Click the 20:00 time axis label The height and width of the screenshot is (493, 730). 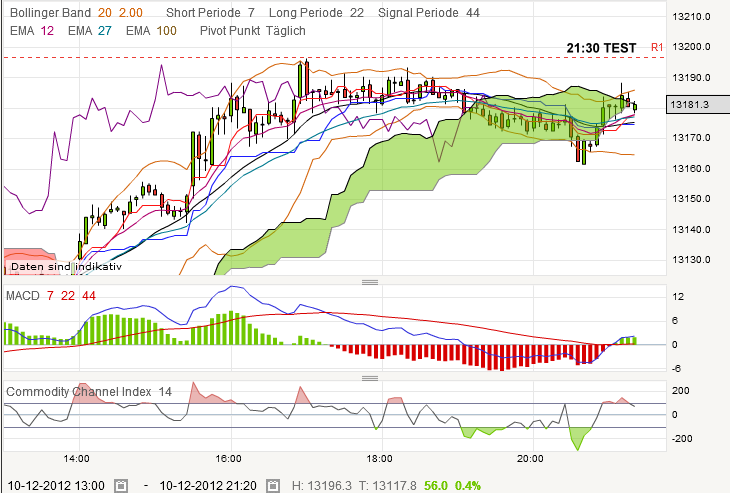[530, 459]
